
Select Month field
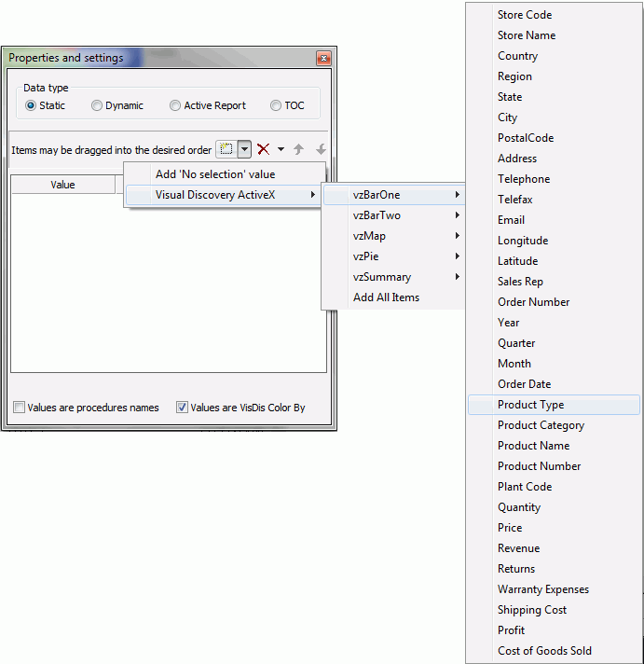pyautogui.click(x=554, y=364)
